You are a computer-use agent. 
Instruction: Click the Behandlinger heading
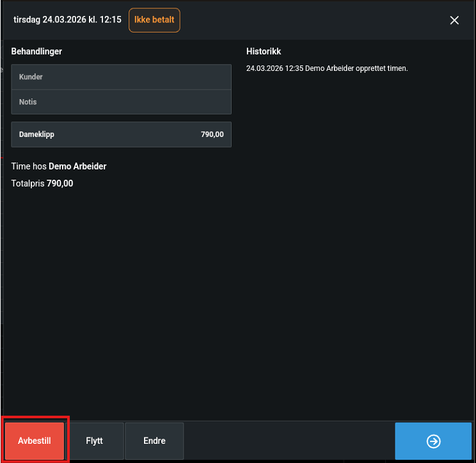[x=36, y=51]
